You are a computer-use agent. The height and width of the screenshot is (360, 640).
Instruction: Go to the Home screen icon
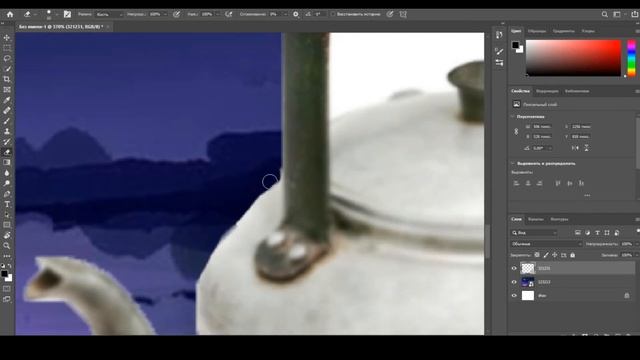pyautogui.click(x=10, y=14)
